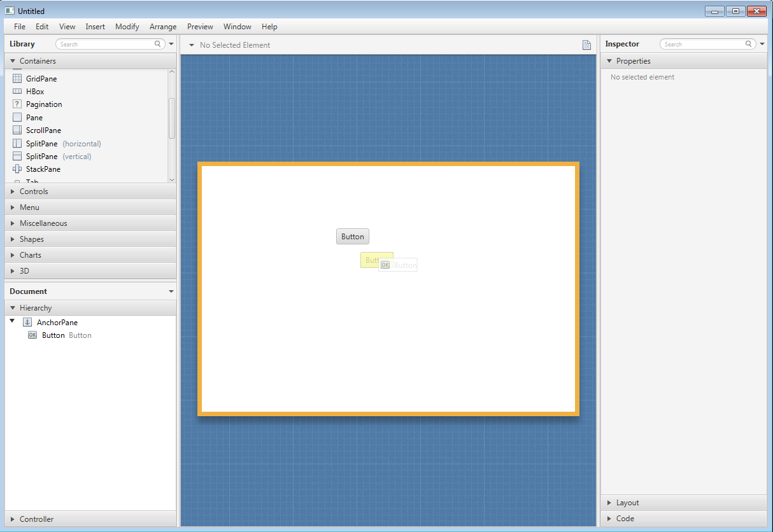Click the Button on the canvas
773x532 pixels.
pos(352,237)
